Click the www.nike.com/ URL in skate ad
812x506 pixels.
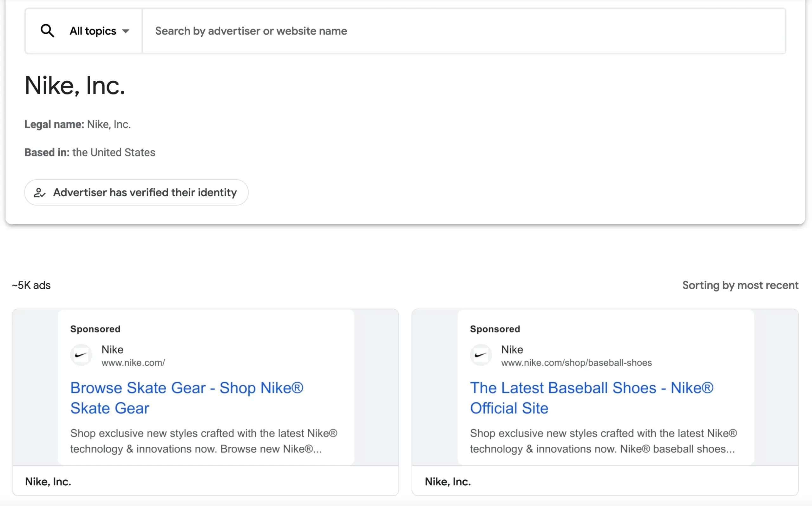click(133, 363)
